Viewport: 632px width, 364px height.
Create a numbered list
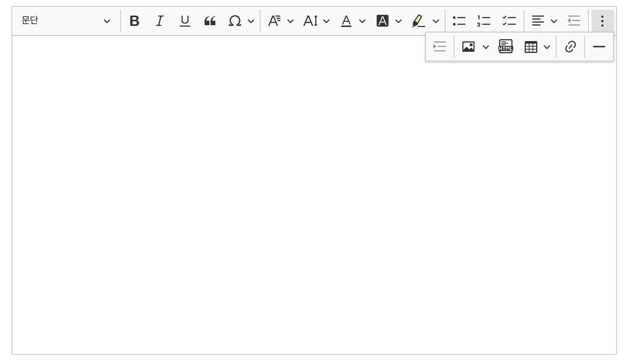pos(484,21)
